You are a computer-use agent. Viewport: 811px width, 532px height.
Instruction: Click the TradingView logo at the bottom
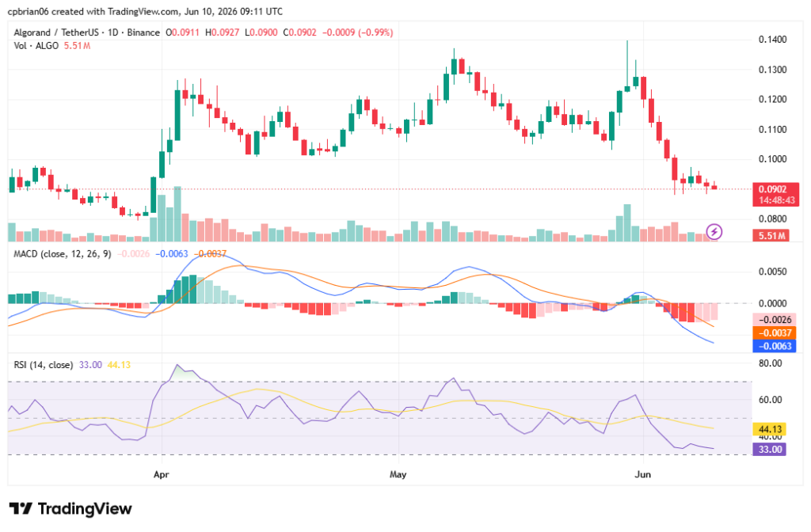[x=70, y=509]
